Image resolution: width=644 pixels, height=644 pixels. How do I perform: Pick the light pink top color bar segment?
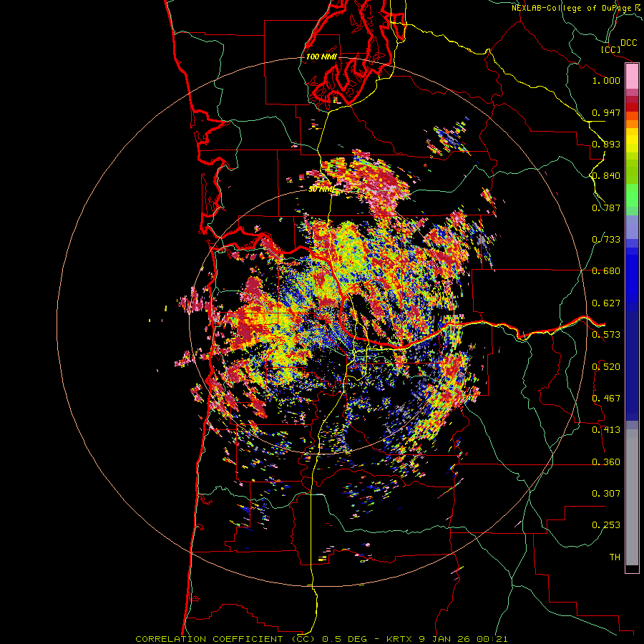click(632, 77)
